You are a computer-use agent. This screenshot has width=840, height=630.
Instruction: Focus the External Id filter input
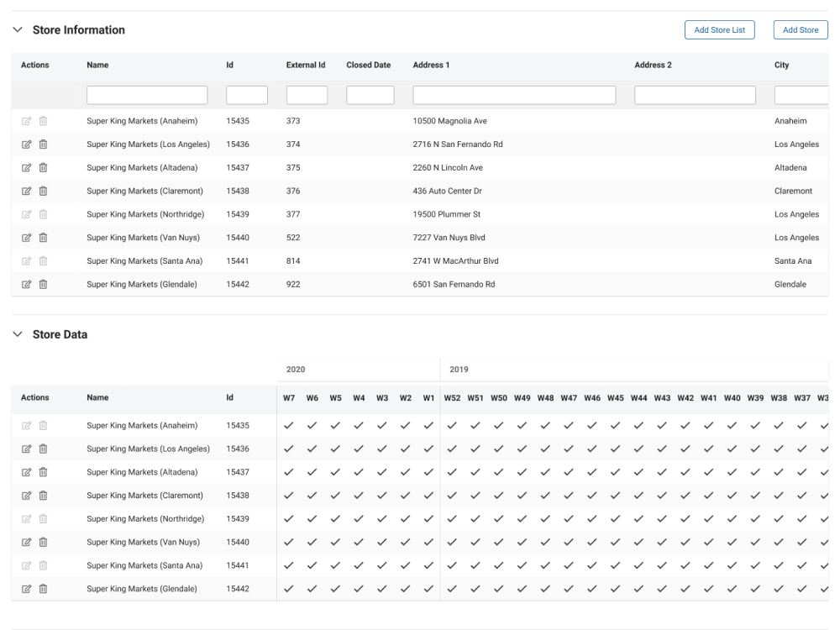307,95
